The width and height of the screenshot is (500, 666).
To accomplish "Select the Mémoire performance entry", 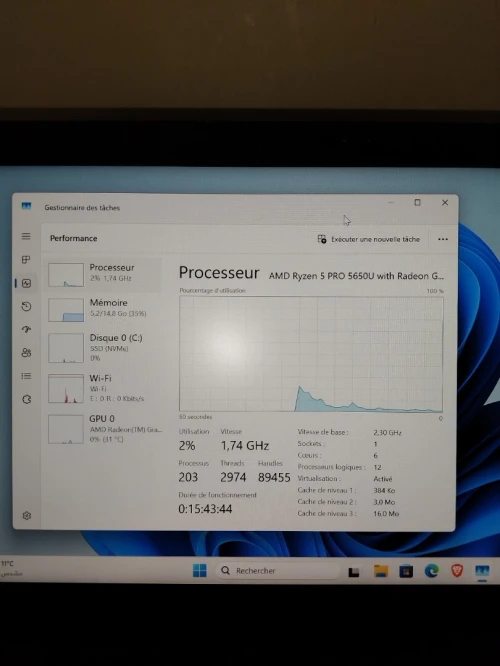I will point(105,309).
